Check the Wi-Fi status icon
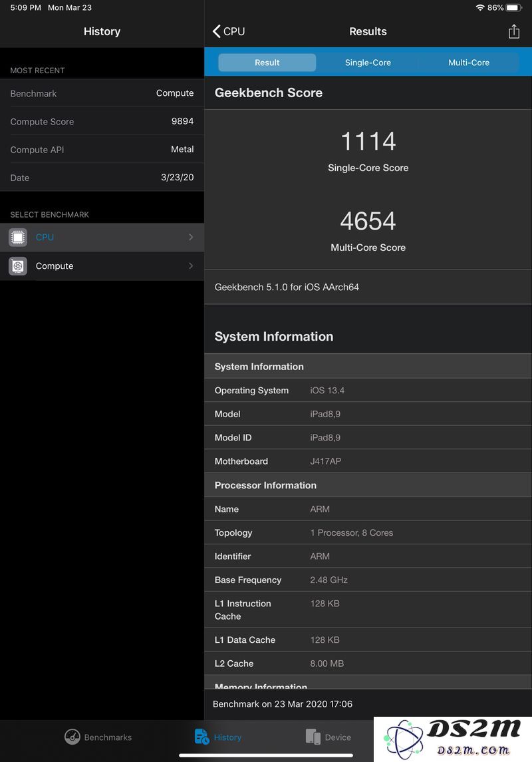Screen dimensions: 532x762 point(480,8)
